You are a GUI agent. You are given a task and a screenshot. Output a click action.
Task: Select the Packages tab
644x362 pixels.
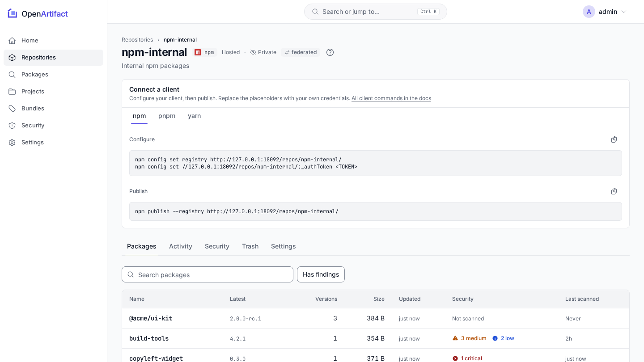coord(142,246)
